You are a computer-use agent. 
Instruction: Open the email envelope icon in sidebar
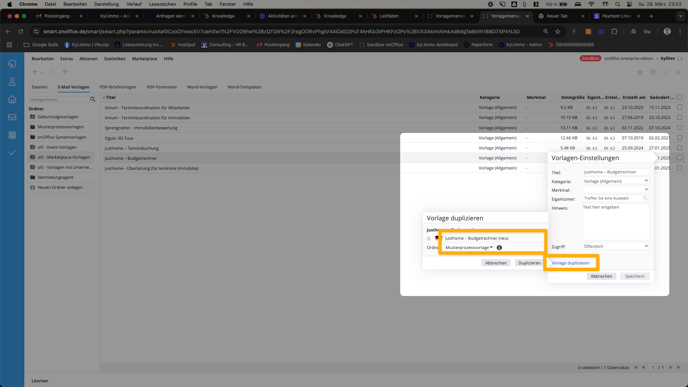pos(12,117)
